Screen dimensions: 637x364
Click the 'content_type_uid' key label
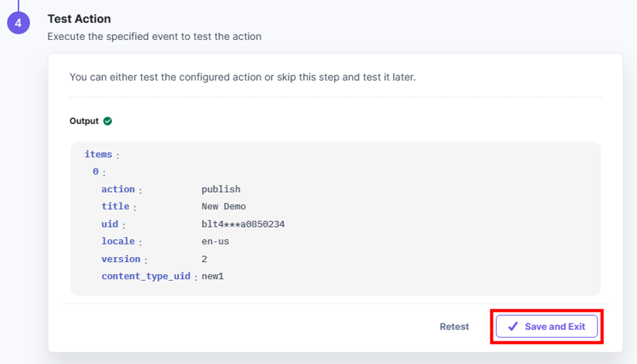click(x=146, y=276)
